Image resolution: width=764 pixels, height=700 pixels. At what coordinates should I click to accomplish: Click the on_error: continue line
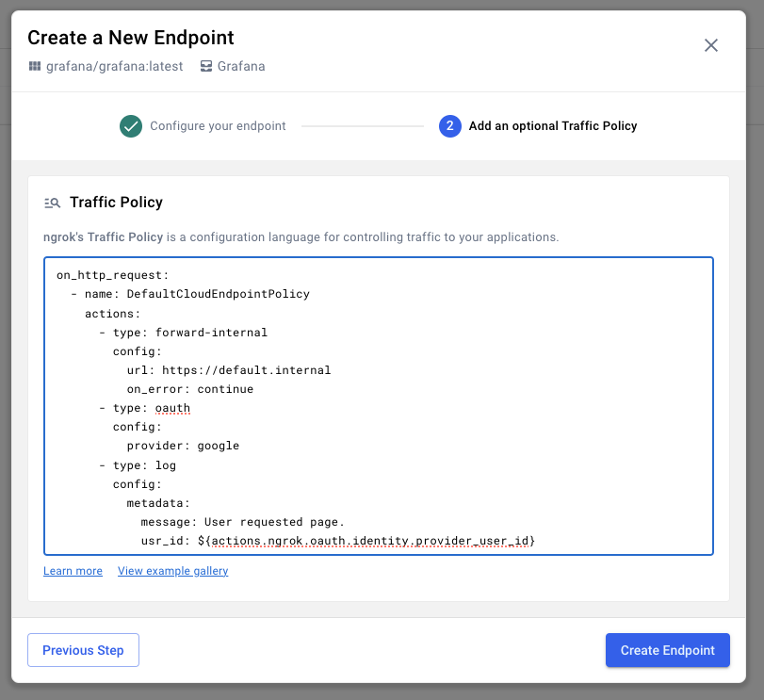(189, 389)
